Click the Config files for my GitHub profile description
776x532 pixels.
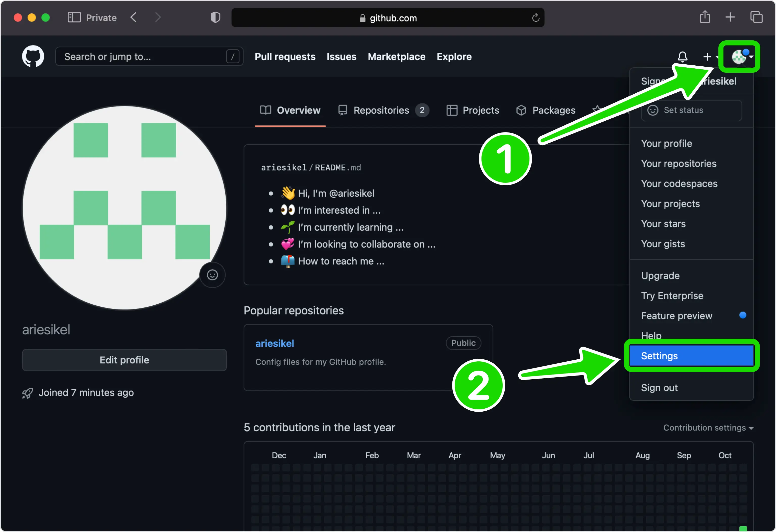point(321,362)
